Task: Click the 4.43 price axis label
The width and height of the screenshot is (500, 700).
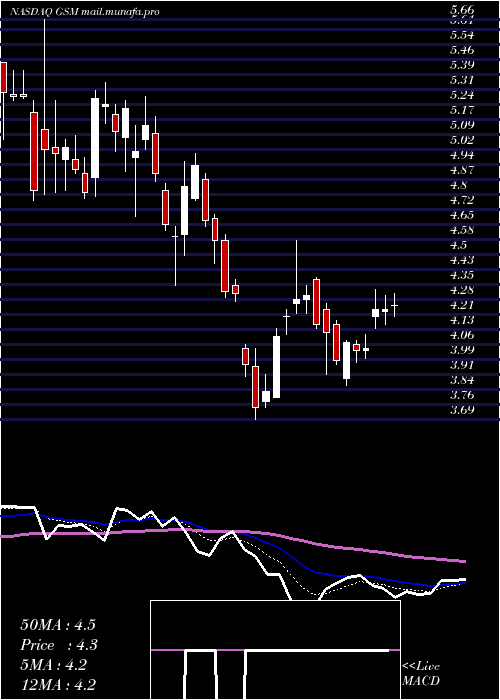Action: (462, 260)
